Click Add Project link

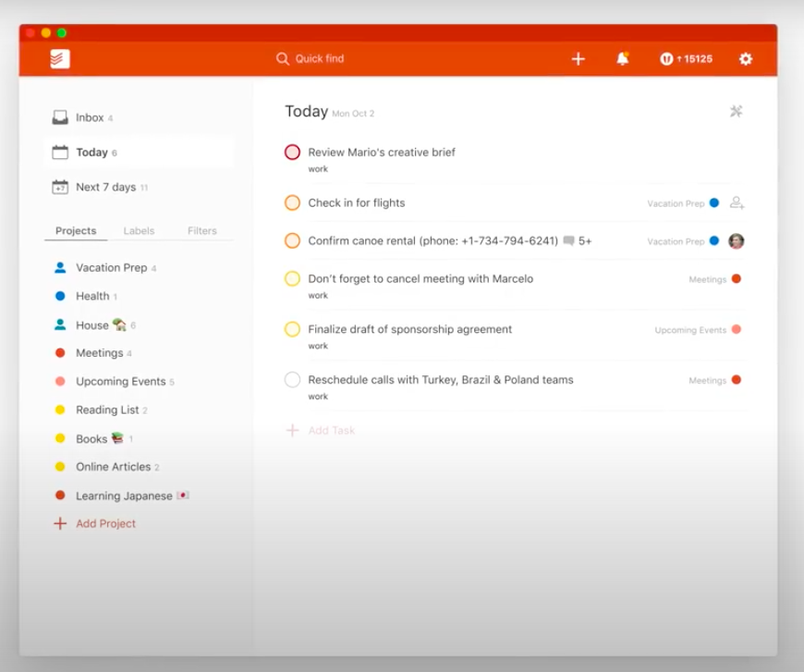tap(104, 523)
